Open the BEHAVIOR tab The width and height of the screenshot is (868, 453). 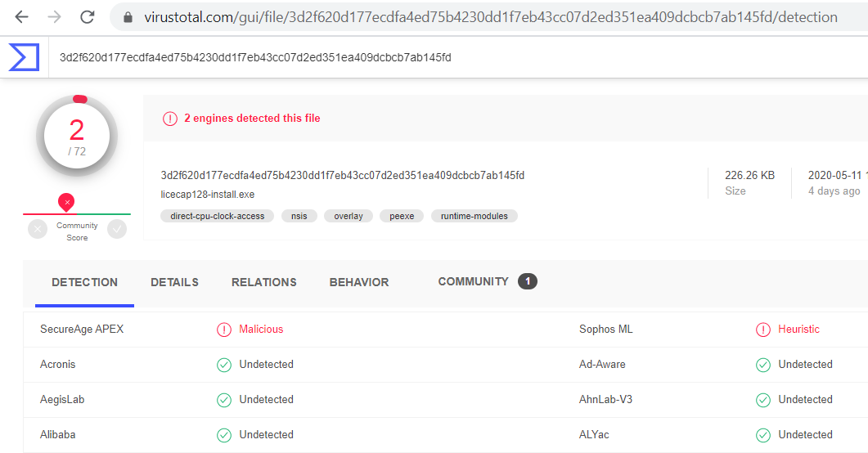pyautogui.click(x=359, y=282)
